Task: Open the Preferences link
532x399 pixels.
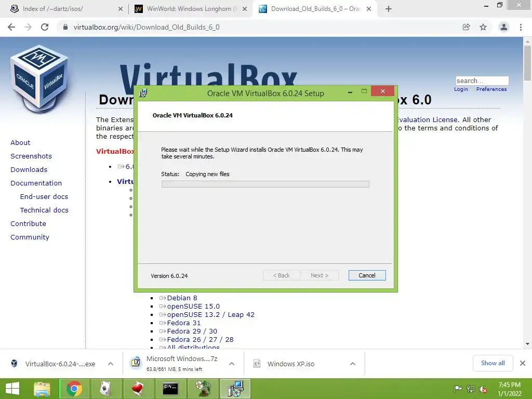Action: 491,89
